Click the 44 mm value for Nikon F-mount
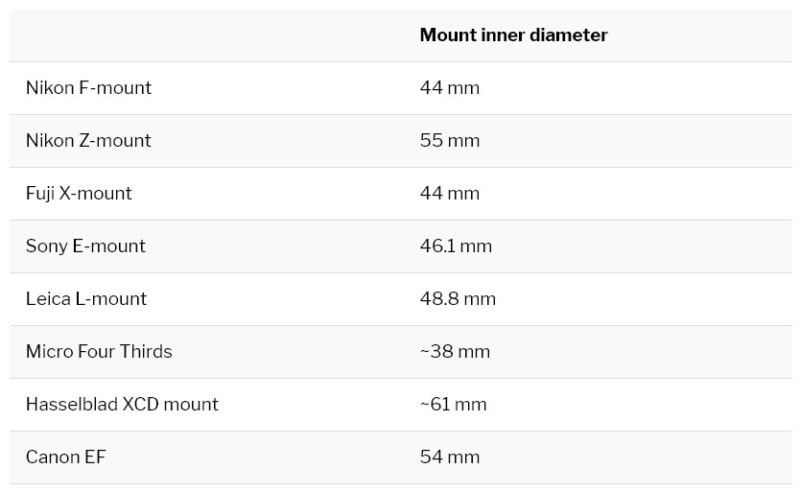The width and height of the screenshot is (800, 492). point(449,88)
